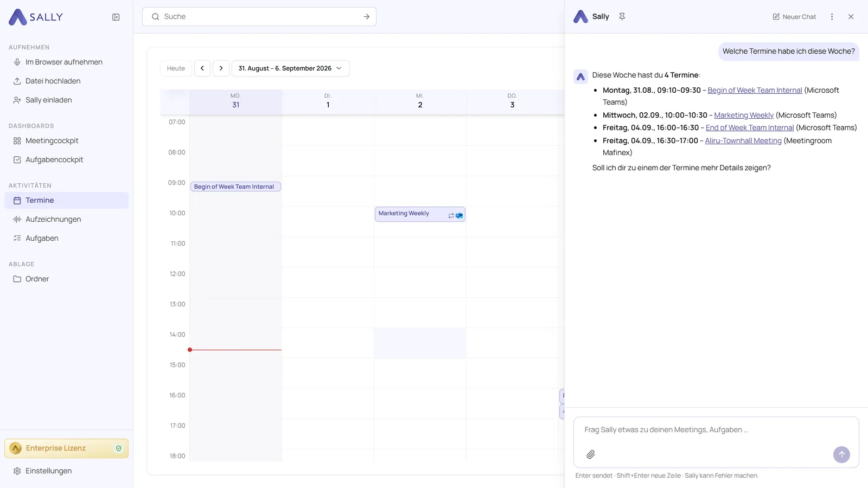Pin the Sally chat panel

click(622, 17)
